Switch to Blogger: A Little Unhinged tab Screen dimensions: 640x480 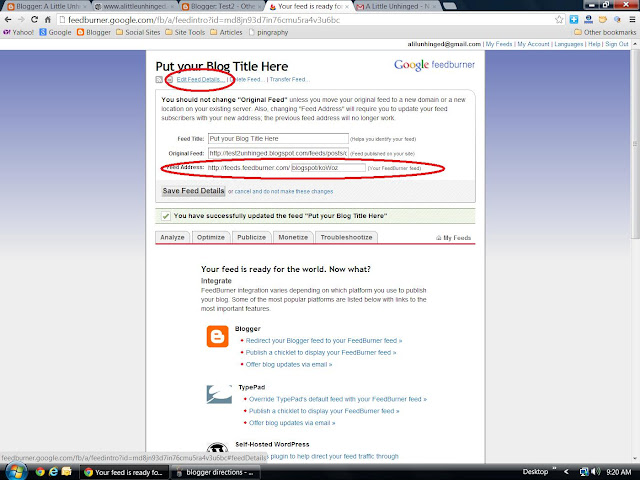tap(47, 7)
